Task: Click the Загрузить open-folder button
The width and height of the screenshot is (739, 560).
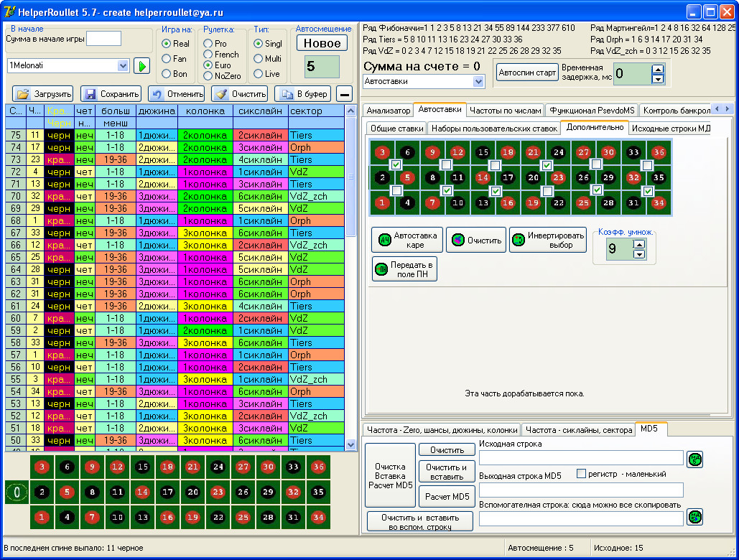Action: point(43,94)
